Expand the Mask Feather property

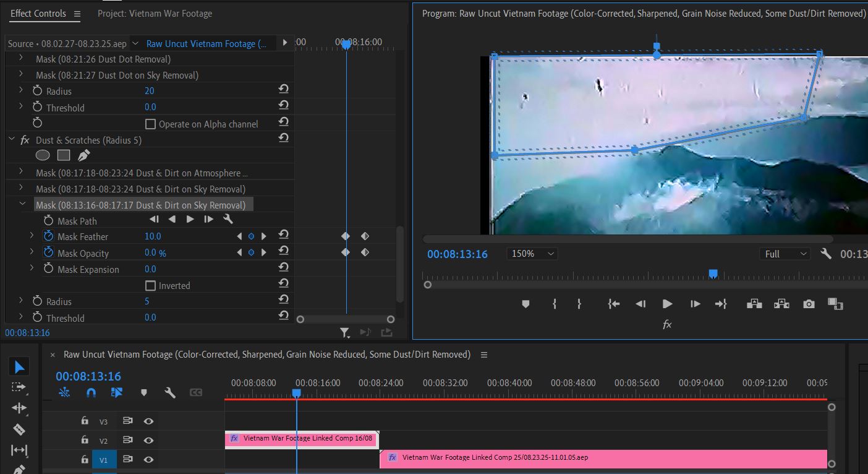[32, 235]
